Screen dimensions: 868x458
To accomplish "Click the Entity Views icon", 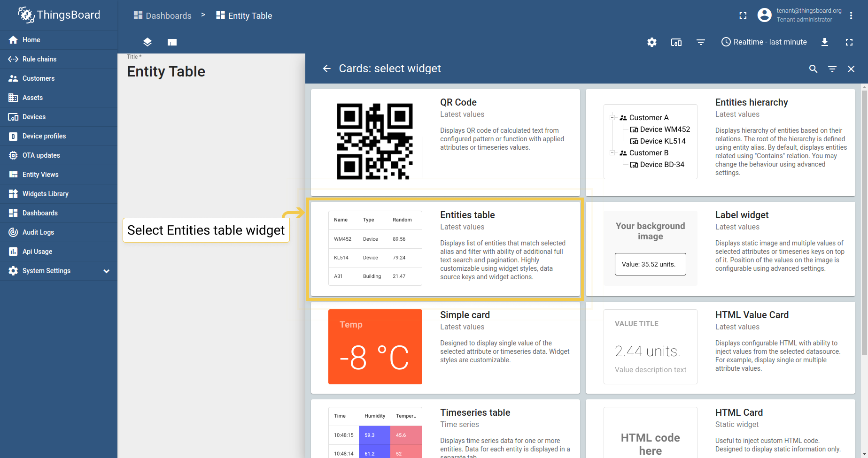I will pos(13,175).
